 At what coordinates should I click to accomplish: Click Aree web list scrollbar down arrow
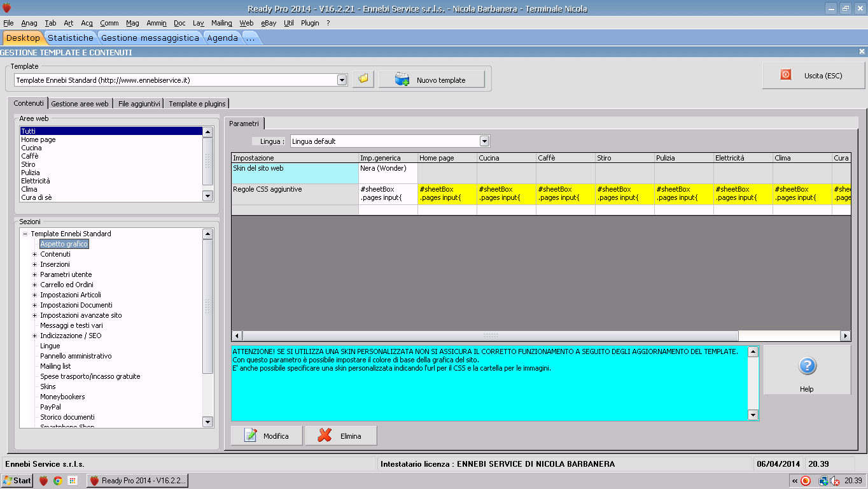207,197
